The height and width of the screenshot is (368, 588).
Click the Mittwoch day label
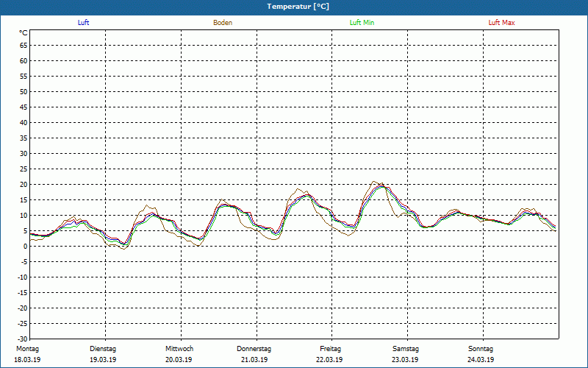179,349
